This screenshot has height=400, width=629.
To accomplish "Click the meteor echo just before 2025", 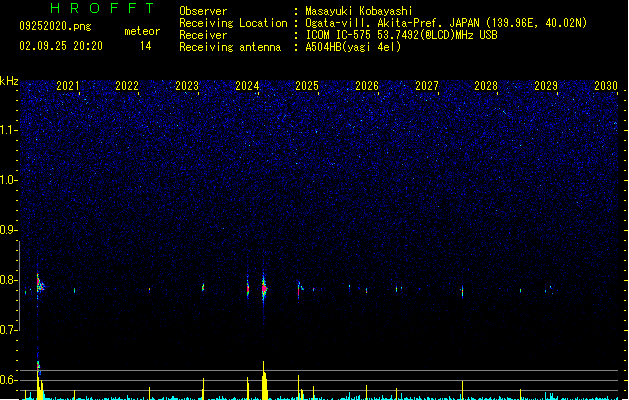I will [x=300, y=289].
